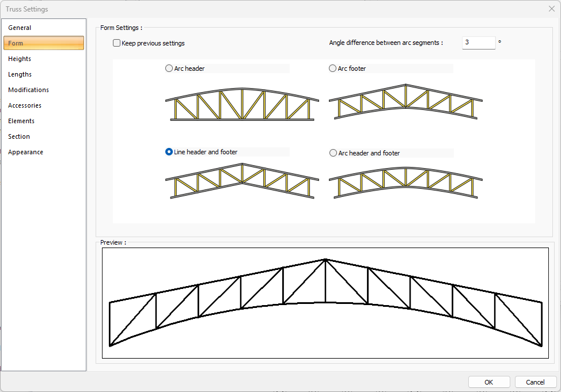The image size is (561, 392).
Task: Choose Line header and footer option
Action: point(169,152)
